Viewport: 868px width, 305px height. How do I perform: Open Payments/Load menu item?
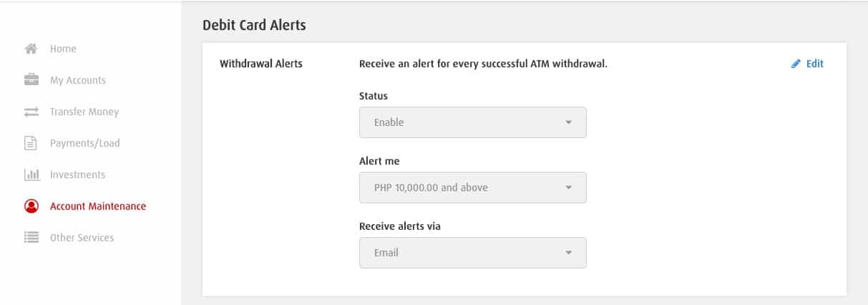pyautogui.click(x=84, y=143)
